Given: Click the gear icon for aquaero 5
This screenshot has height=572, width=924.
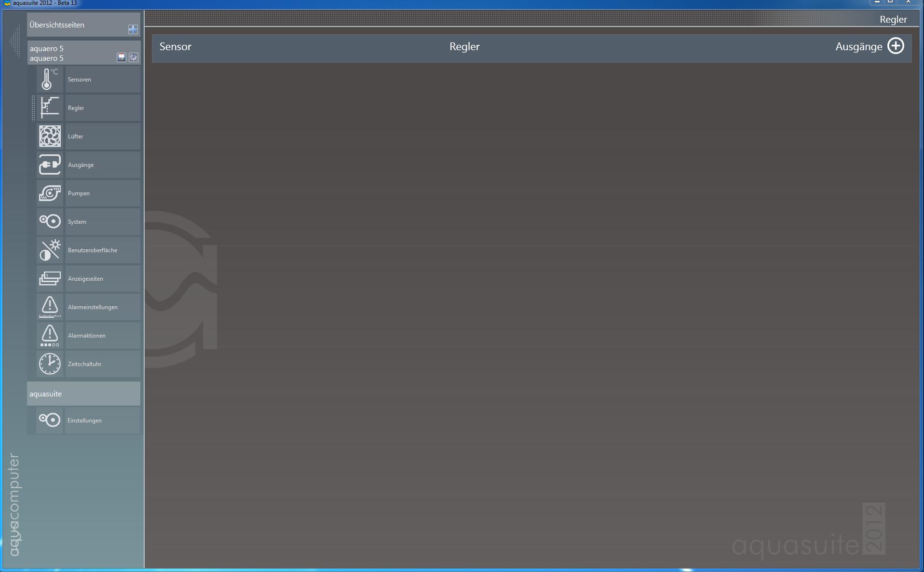Looking at the screenshot, I should coord(134,57).
